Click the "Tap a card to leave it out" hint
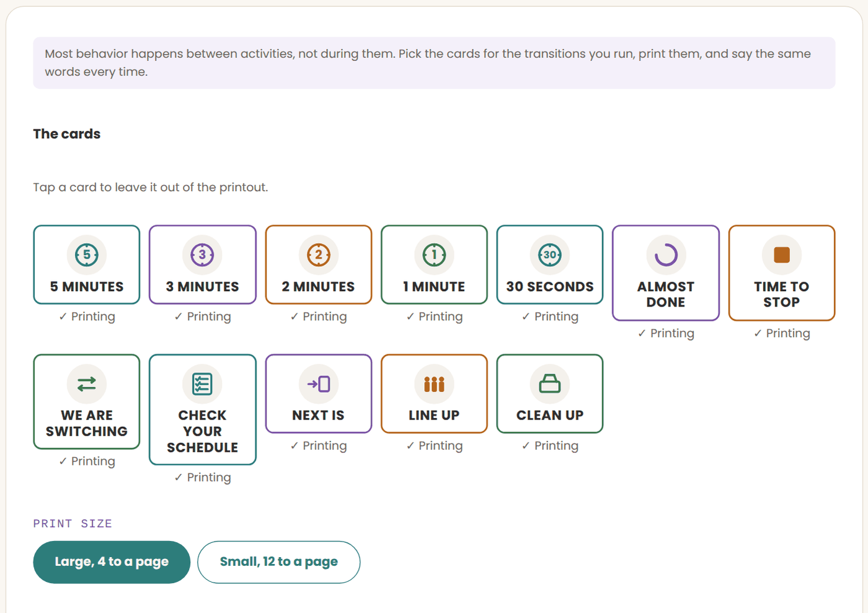This screenshot has height=613, width=868. click(151, 187)
